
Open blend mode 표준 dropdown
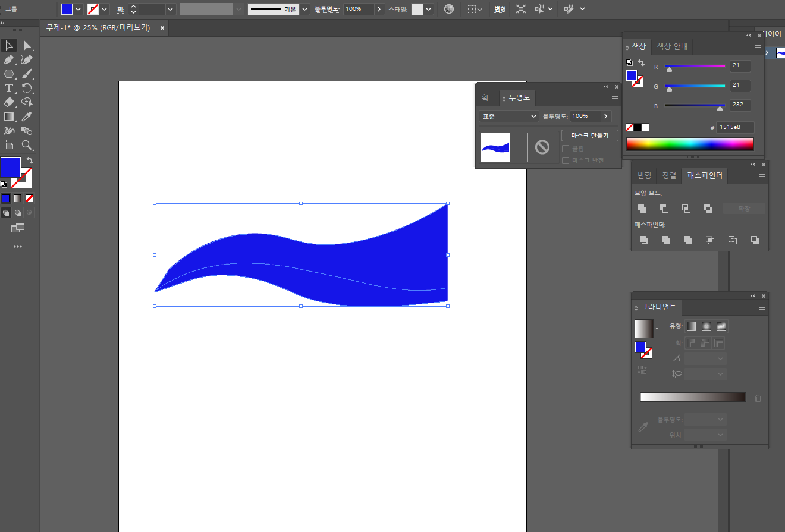point(508,117)
